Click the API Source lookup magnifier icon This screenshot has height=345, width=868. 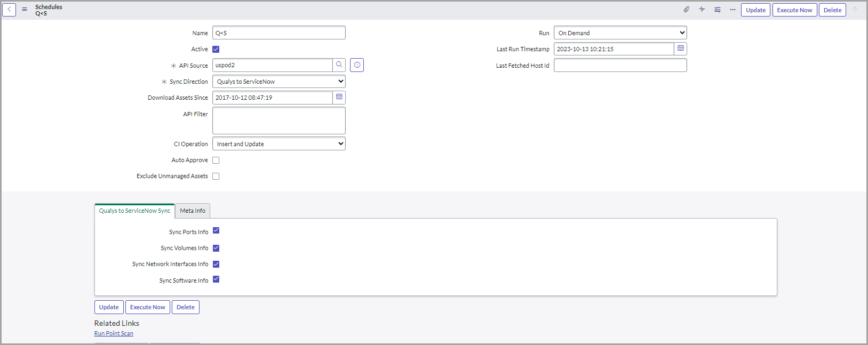click(x=339, y=65)
